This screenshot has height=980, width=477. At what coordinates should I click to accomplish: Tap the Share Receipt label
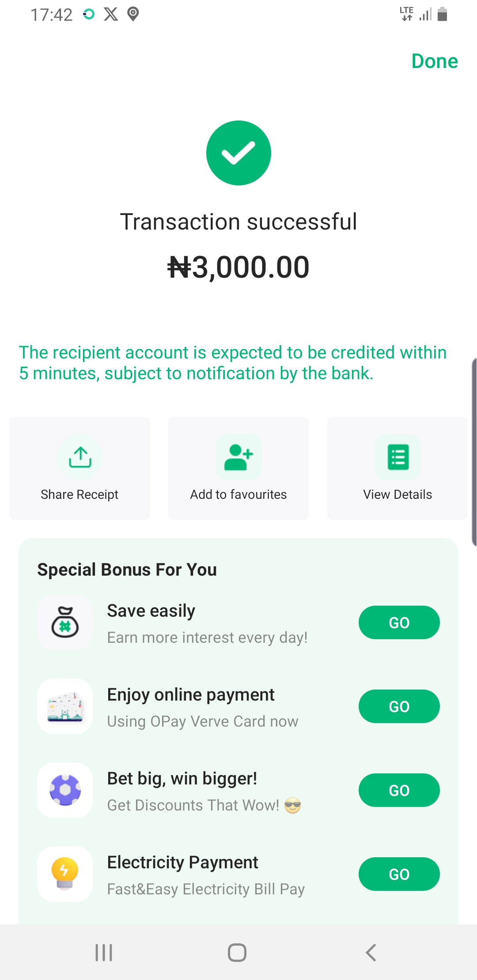(79, 494)
